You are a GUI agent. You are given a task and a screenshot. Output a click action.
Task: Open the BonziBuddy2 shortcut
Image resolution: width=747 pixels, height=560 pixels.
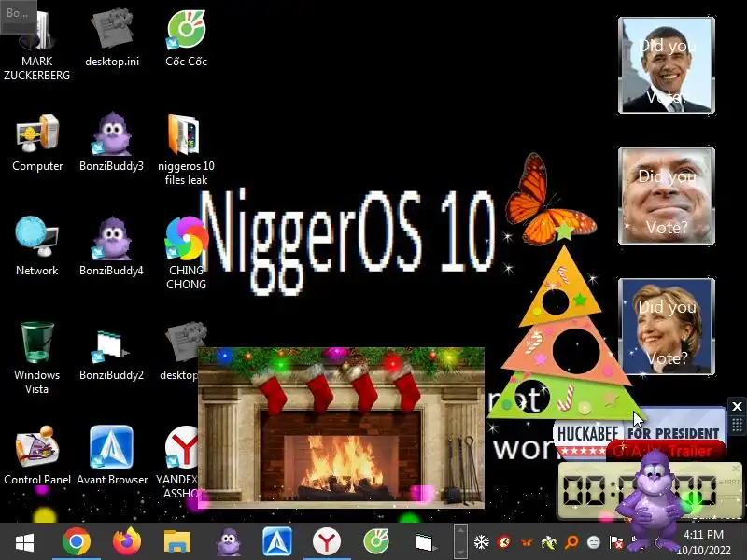pos(111,352)
